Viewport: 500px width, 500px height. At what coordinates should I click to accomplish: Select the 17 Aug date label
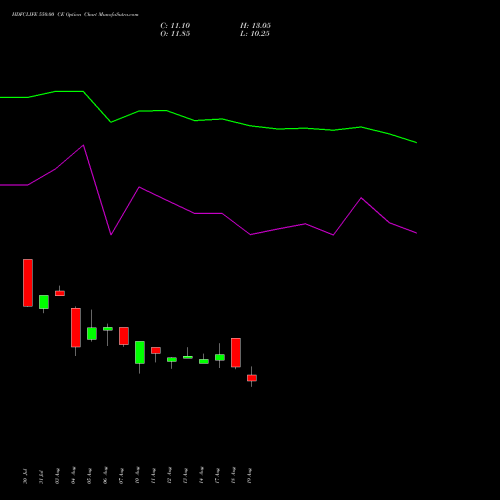pyautogui.click(x=217, y=475)
